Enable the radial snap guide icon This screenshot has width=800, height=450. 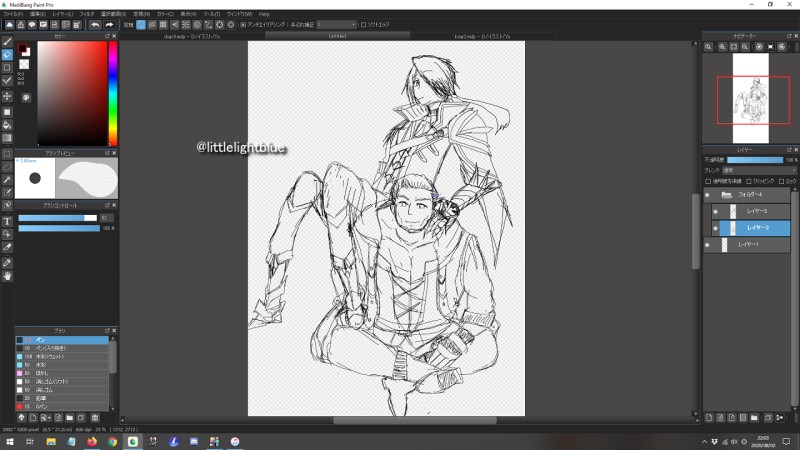[x=186, y=24]
